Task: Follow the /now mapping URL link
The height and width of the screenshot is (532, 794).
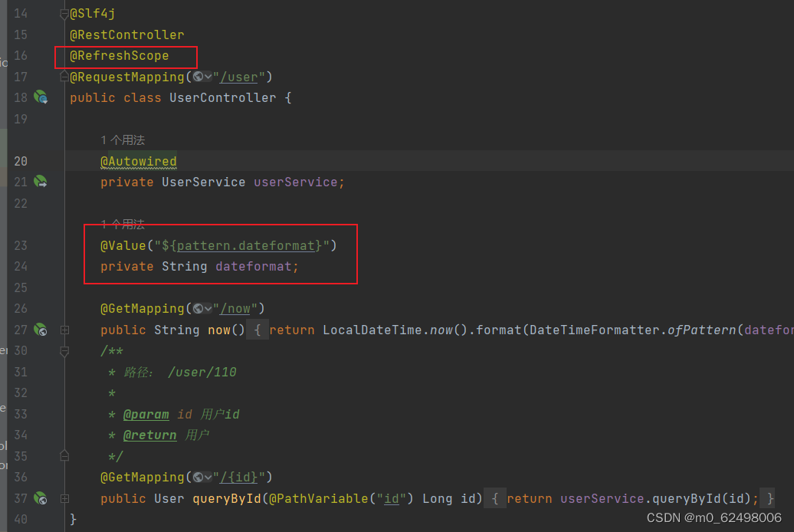Action: [235, 309]
